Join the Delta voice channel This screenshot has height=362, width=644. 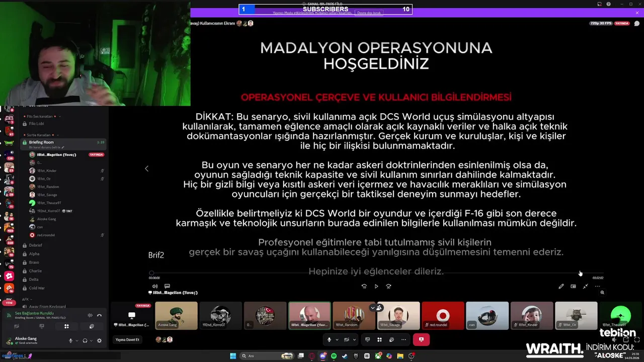(x=63, y=280)
